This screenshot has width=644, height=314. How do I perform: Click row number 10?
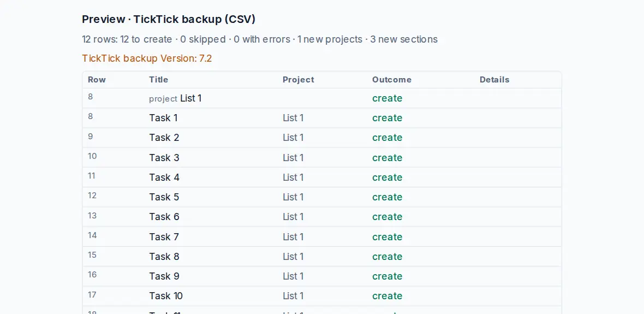pyautogui.click(x=92, y=156)
